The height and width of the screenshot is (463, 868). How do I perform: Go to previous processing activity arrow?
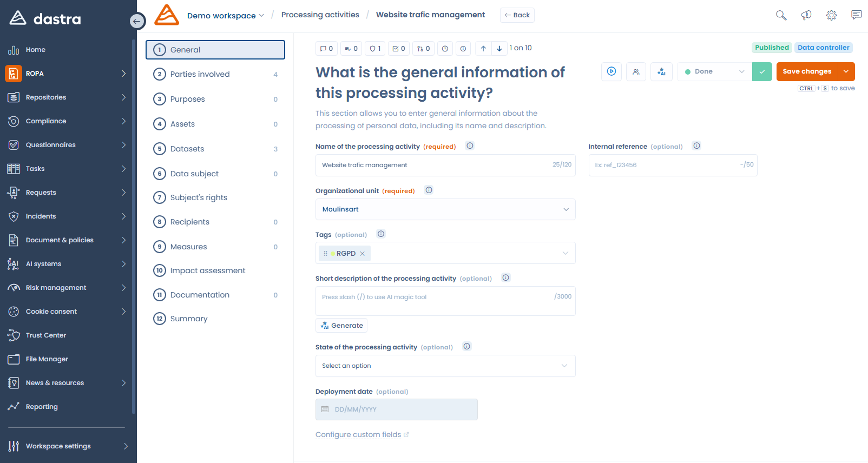(x=483, y=49)
